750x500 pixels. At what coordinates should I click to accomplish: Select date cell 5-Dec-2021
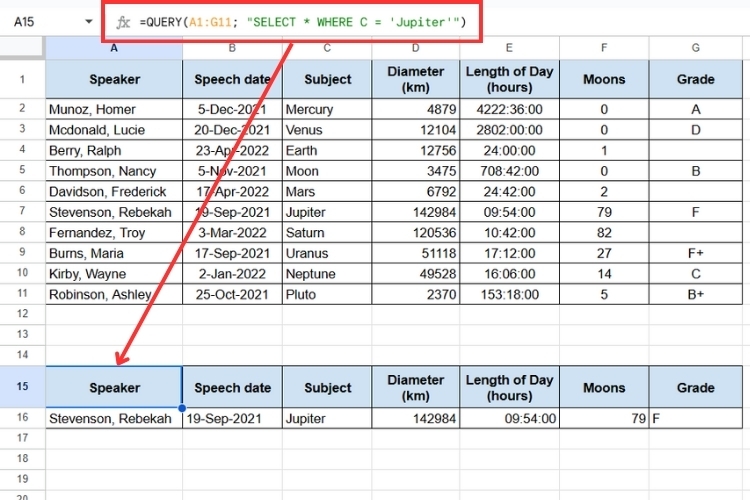pos(232,109)
